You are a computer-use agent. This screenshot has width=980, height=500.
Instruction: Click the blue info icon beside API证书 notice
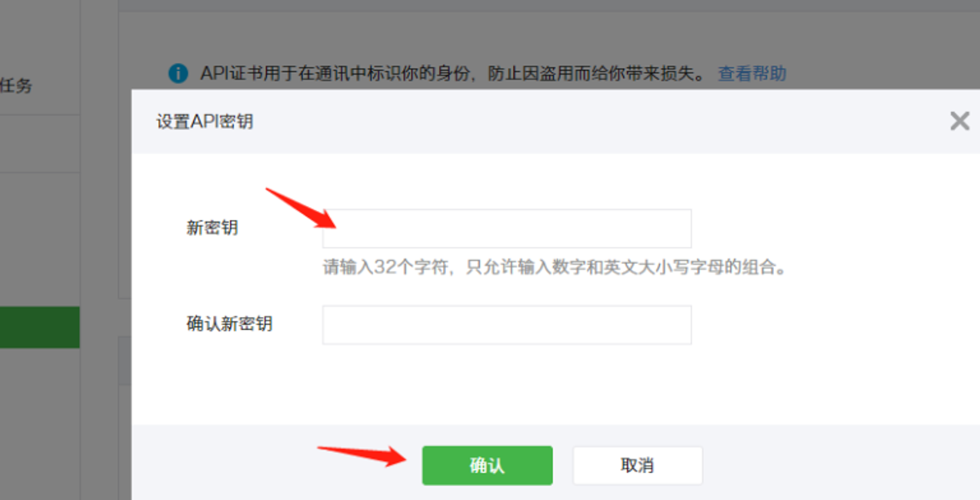[178, 74]
